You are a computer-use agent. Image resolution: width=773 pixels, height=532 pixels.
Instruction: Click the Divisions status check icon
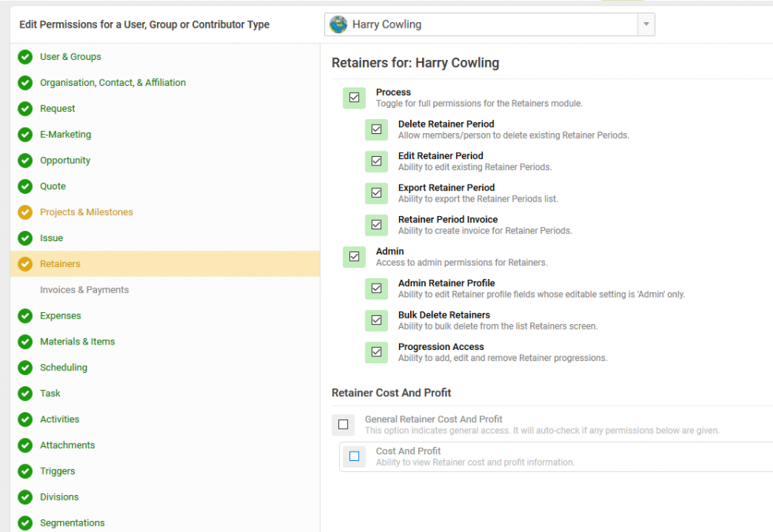[x=25, y=497]
